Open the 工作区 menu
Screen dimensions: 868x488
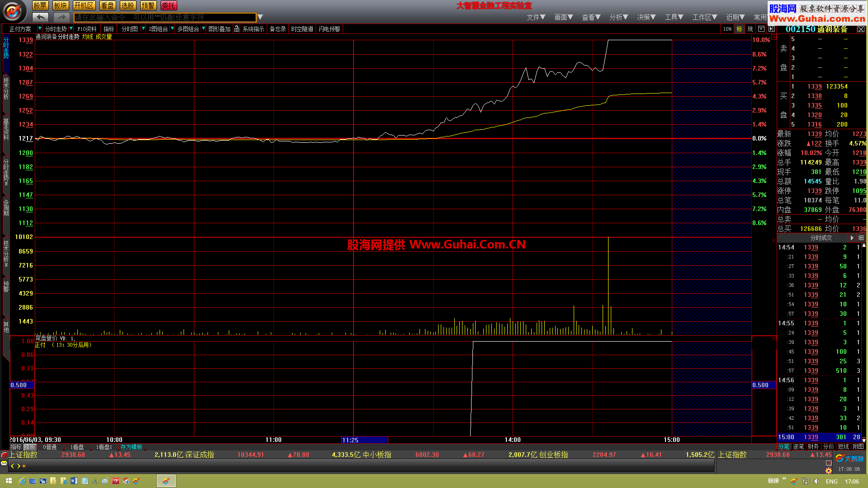pos(705,17)
